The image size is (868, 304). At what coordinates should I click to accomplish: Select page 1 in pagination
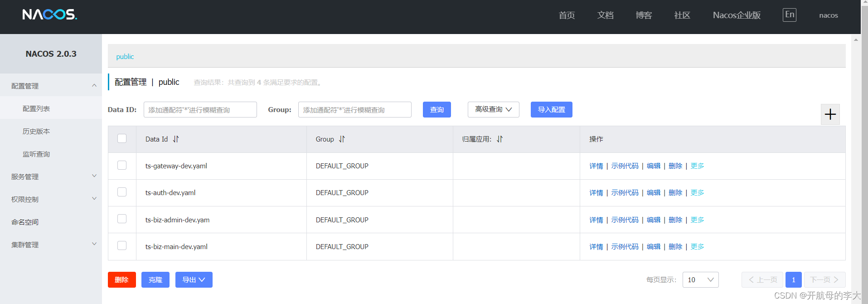coord(793,279)
